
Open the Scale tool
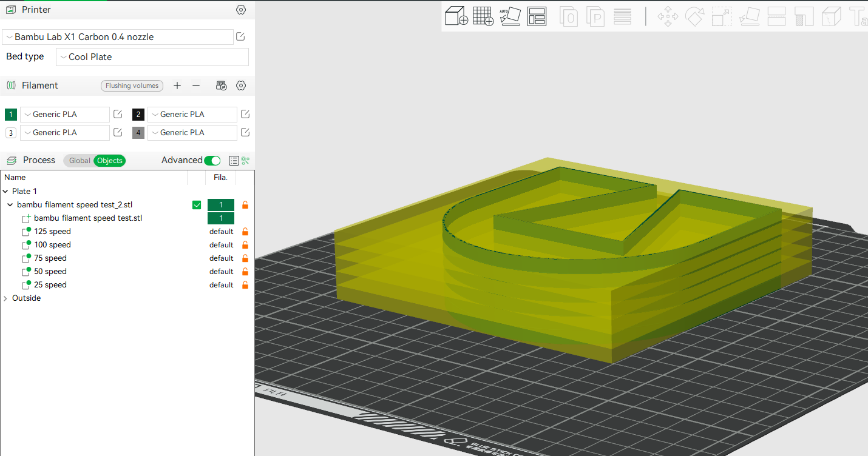click(x=721, y=16)
